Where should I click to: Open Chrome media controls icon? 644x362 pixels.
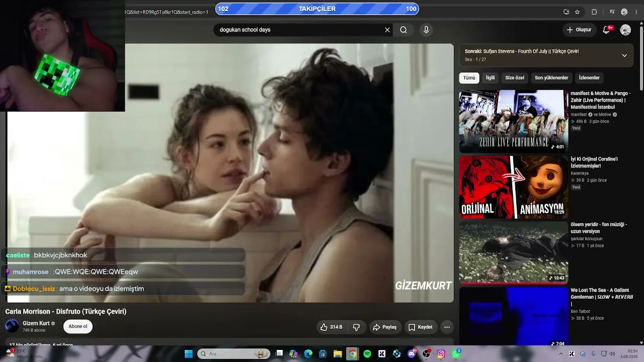click(612, 12)
